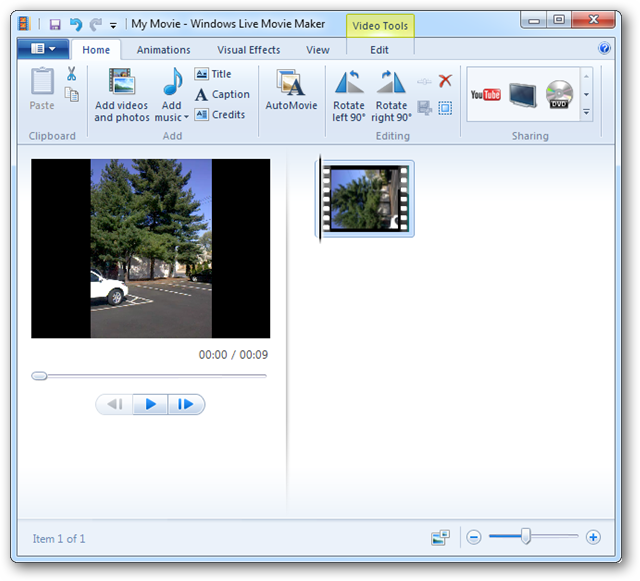The image size is (640, 581).
Task: Click the zoom time scale slider
Action: 525,537
